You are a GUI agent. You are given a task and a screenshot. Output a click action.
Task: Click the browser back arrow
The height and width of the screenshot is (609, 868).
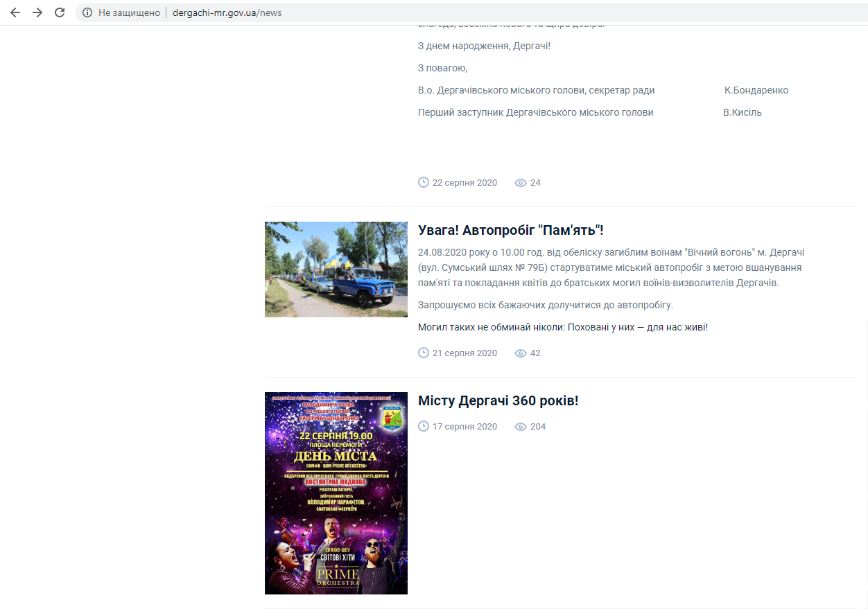15,12
